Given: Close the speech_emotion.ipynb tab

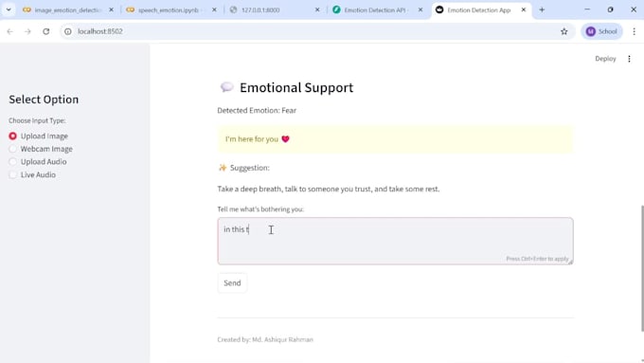Looking at the screenshot, I should 214,9.
